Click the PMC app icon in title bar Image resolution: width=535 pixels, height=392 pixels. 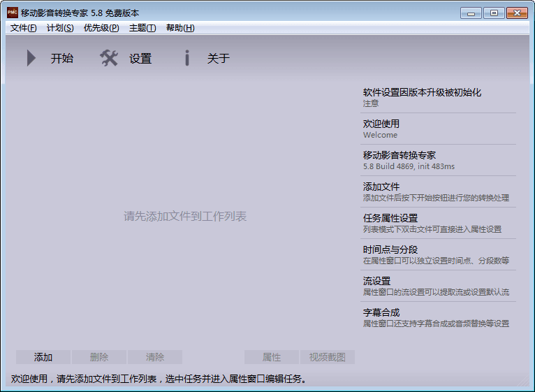point(13,13)
